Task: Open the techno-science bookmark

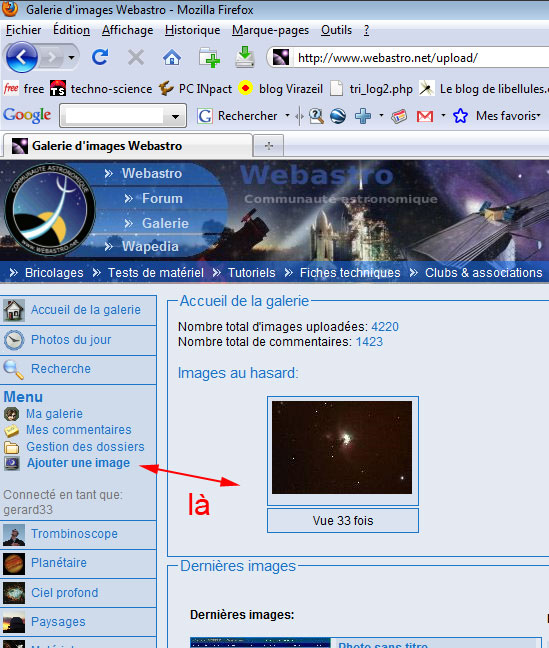Action: pos(101,88)
